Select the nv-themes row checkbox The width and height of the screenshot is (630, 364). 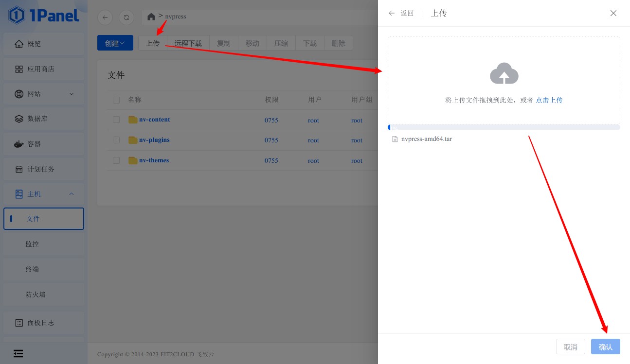116,160
